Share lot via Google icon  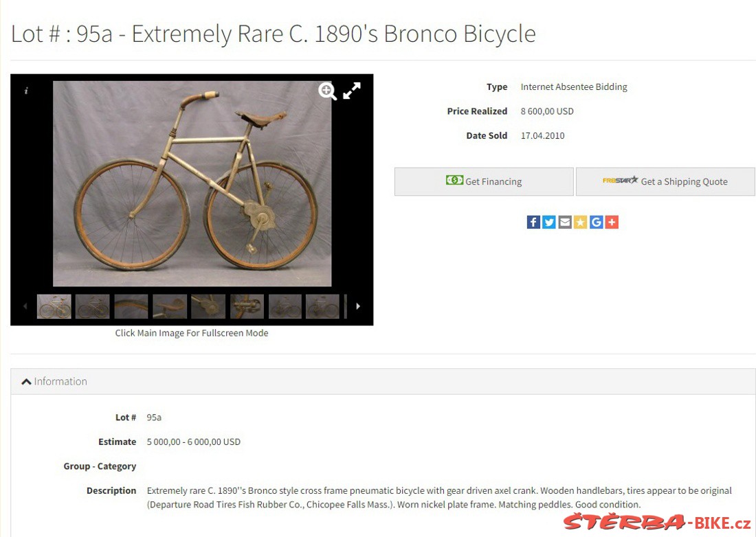click(x=597, y=222)
